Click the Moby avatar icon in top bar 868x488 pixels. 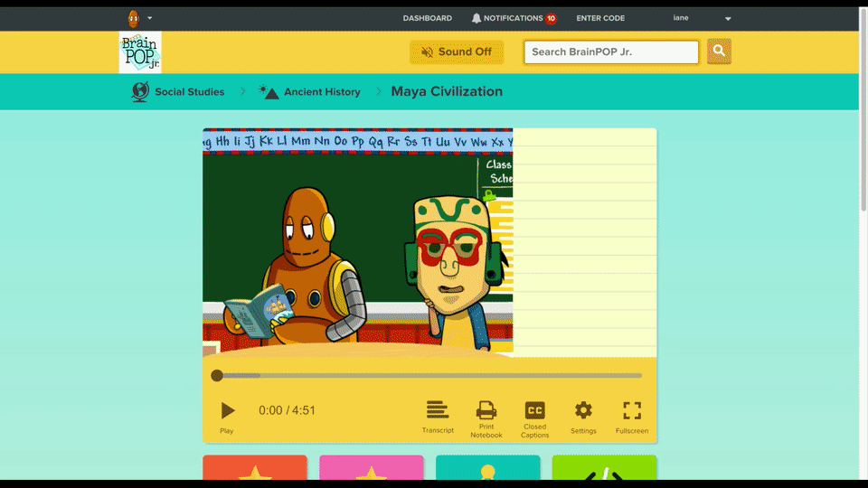[134, 18]
